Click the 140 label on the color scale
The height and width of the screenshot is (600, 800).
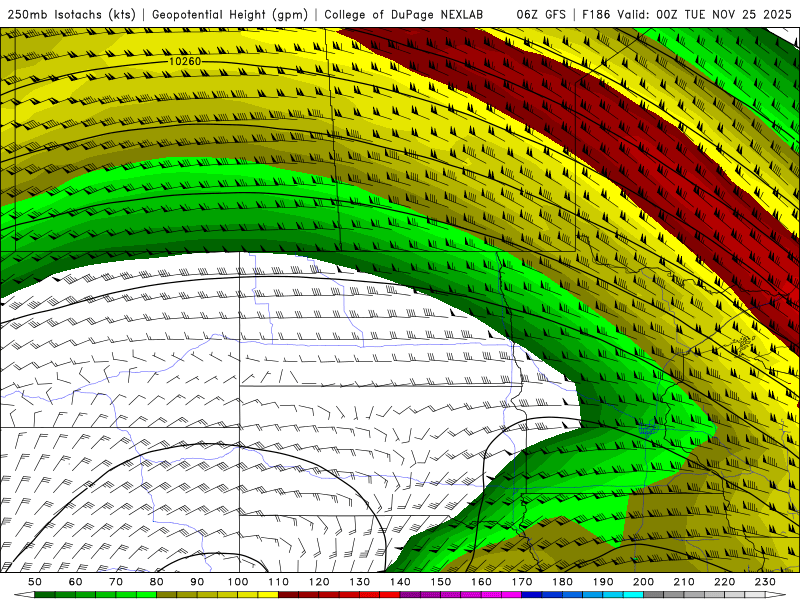[x=400, y=582]
